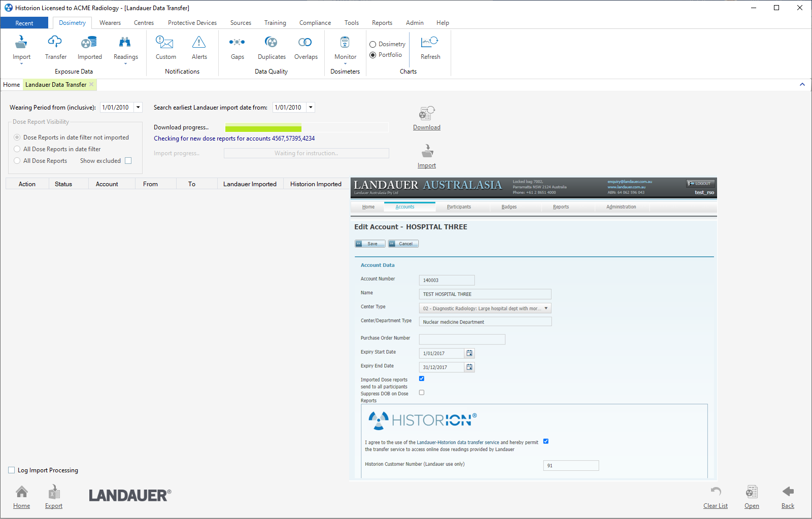812x519 pixels.
Task: Click the Clear List undo icon
Action: tap(716, 491)
